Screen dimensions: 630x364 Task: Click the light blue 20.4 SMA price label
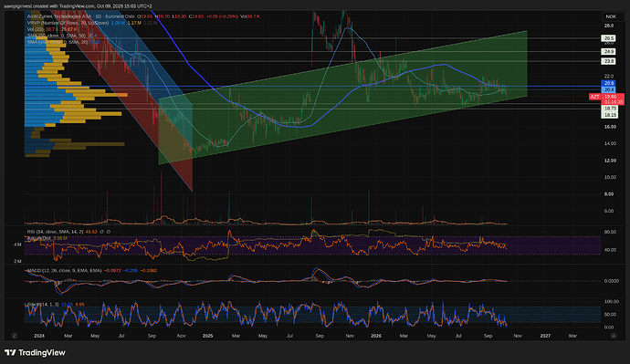tap(609, 89)
